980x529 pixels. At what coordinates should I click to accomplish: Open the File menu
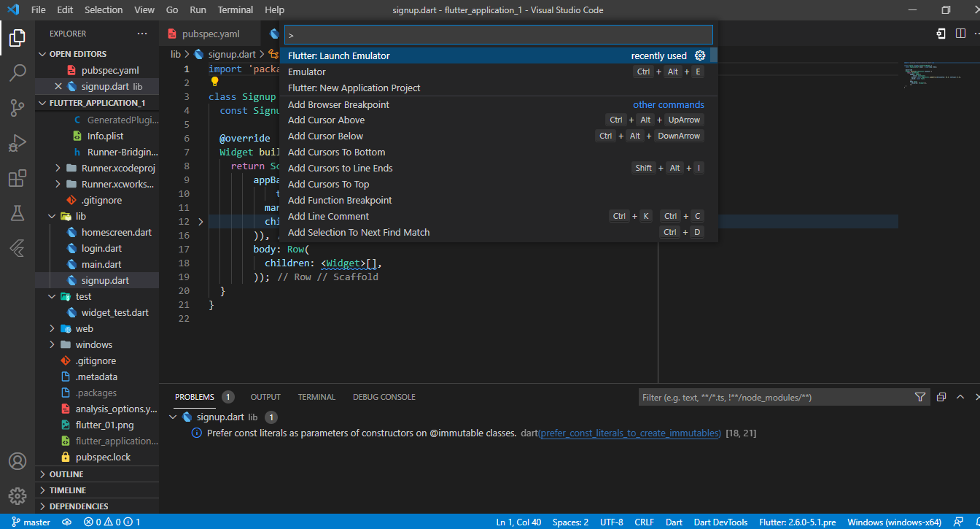(39, 10)
